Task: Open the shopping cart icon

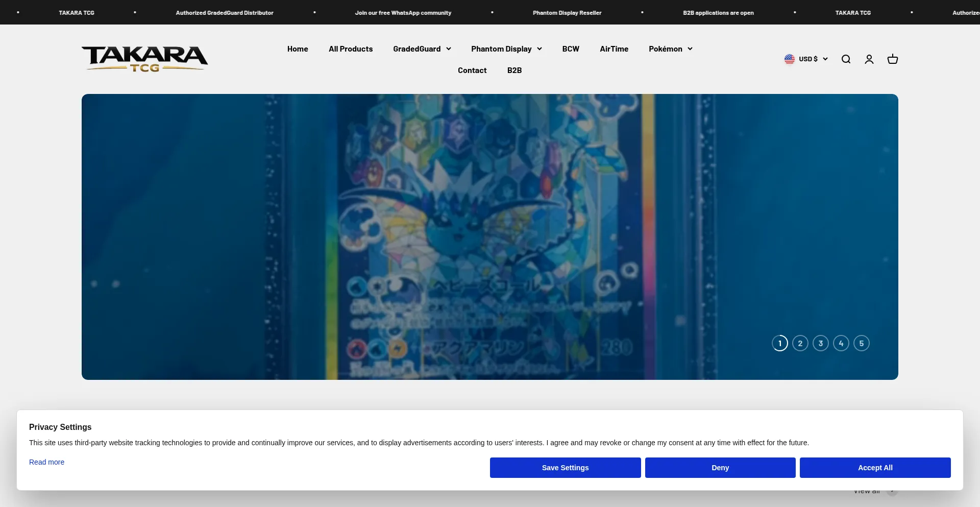Action: point(893,59)
